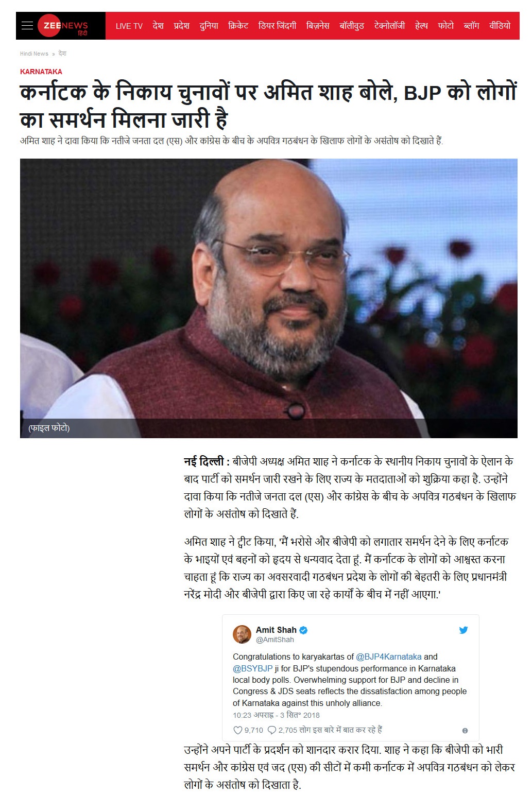Click the tweet info icon
Viewport: 532px width, 811px height.
click(465, 731)
